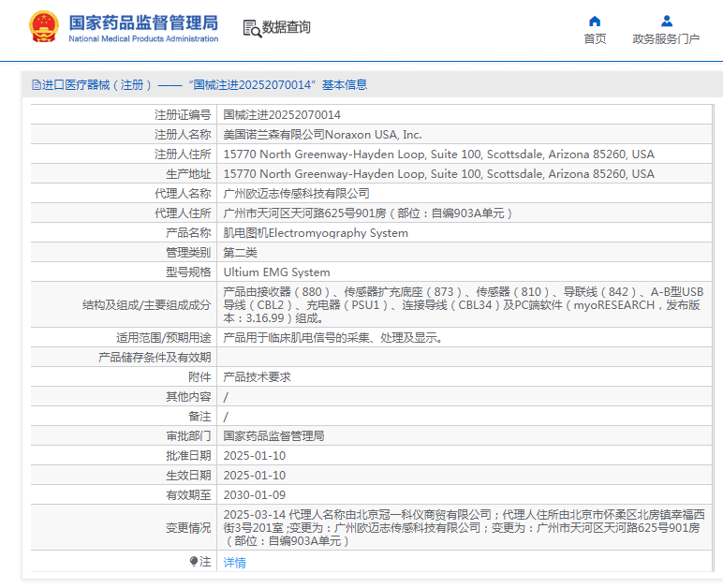Image resolution: width=723 pixels, height=588 pixels.
Task: Click the 数据查询 magnifier icon
Action: (x=251, y=28)
